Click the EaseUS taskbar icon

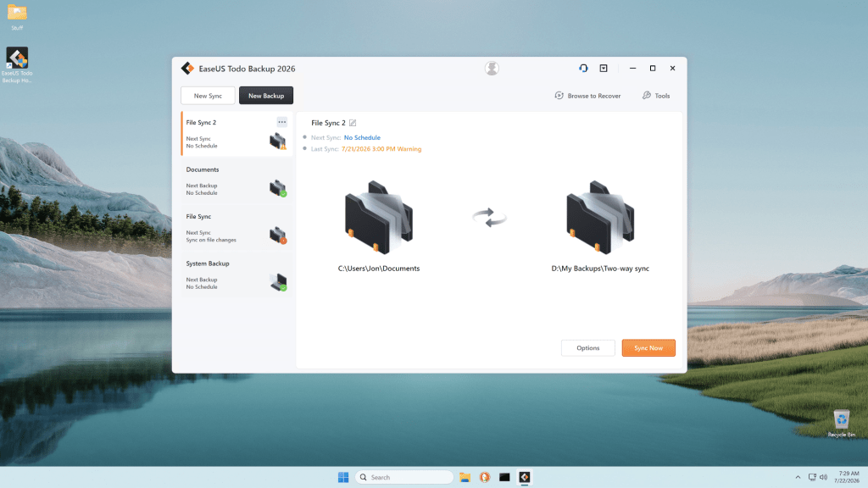(x=524, y=477)
